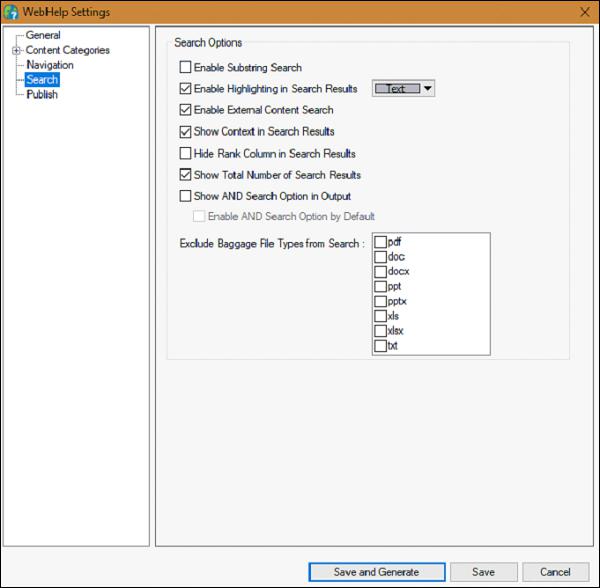Disable Highlighting in Search Results

(x=185, y=89)
